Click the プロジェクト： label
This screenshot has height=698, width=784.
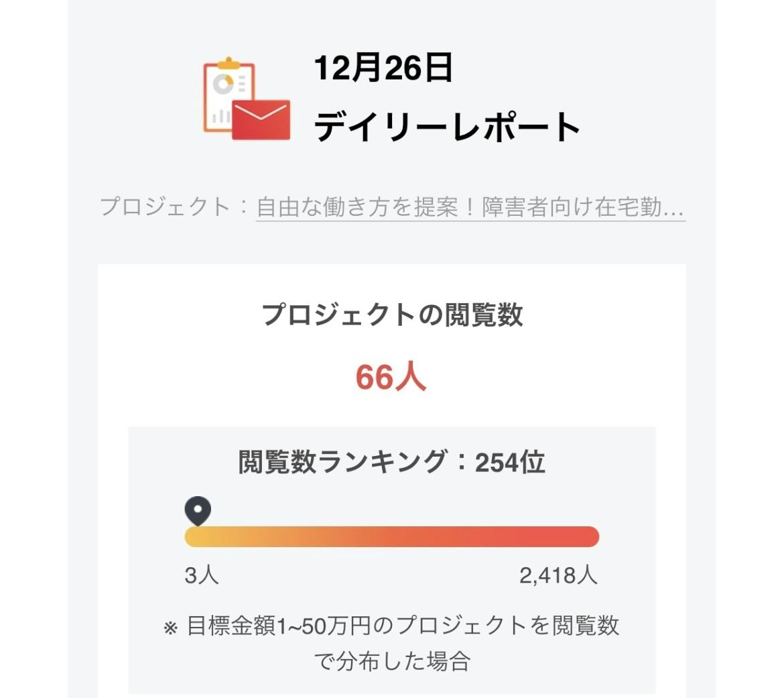pyautogui.click(x=176, y=207)
